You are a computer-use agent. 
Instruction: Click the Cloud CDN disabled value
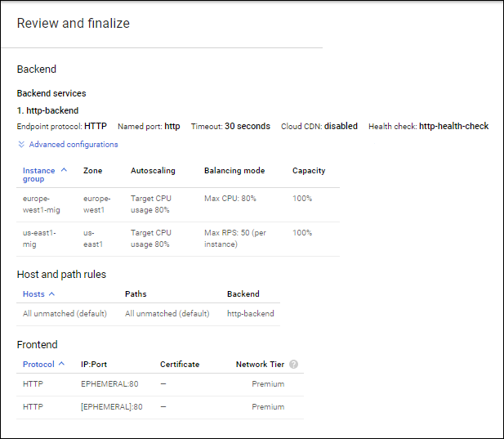[341, 126]
